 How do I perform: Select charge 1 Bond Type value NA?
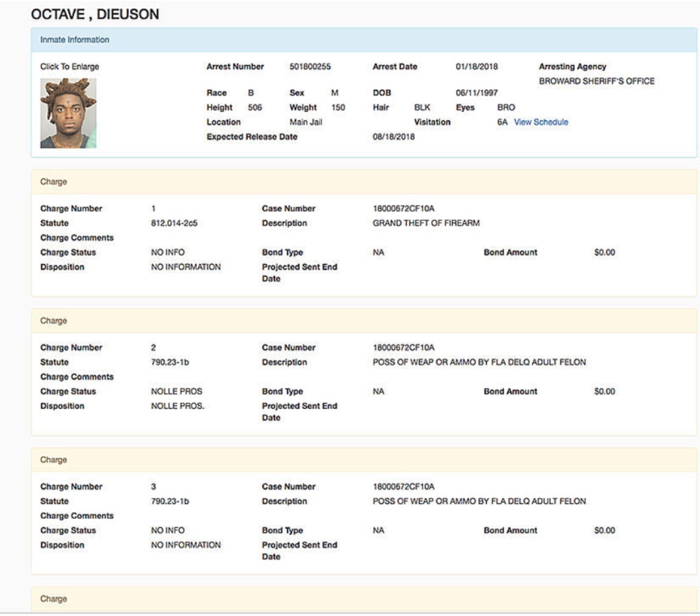(378, 252)
